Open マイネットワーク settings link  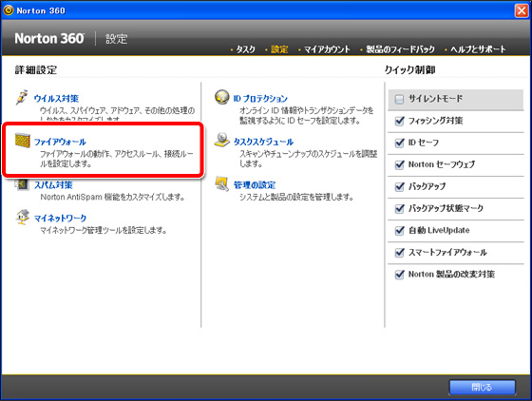pyautogui.click(x=60, y=219)
